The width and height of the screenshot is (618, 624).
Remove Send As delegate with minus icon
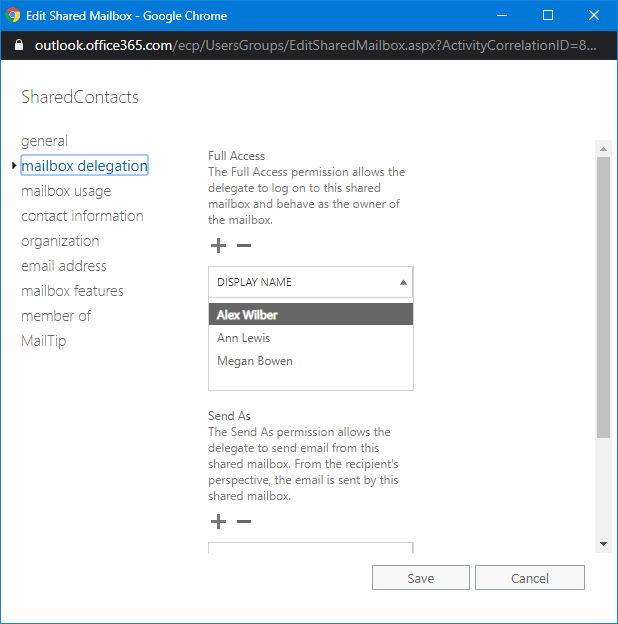point(244,521)
